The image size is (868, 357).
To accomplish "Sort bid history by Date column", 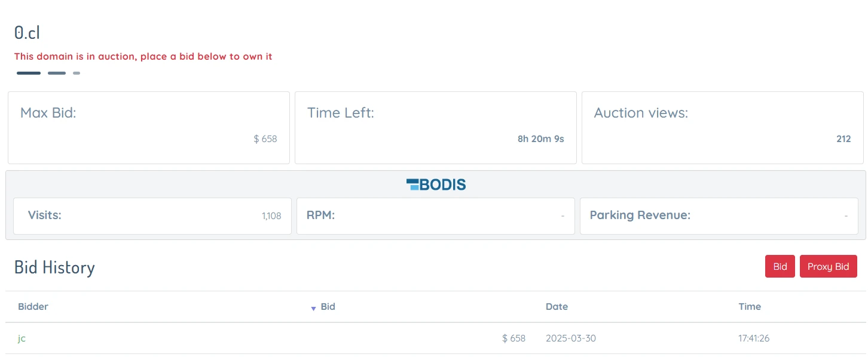I will click(557, 307).
